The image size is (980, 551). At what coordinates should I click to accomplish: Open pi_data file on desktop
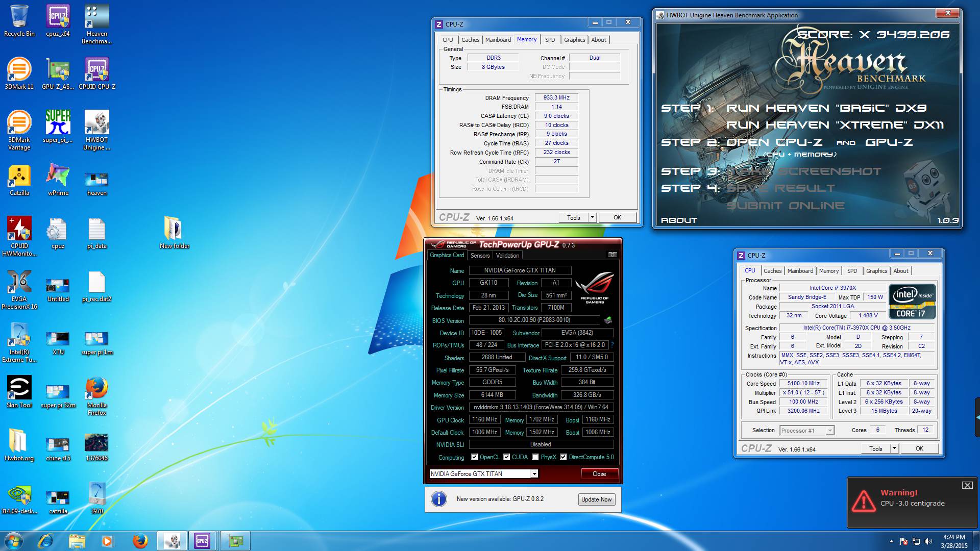pyautogui.click(x=97, y=233)
